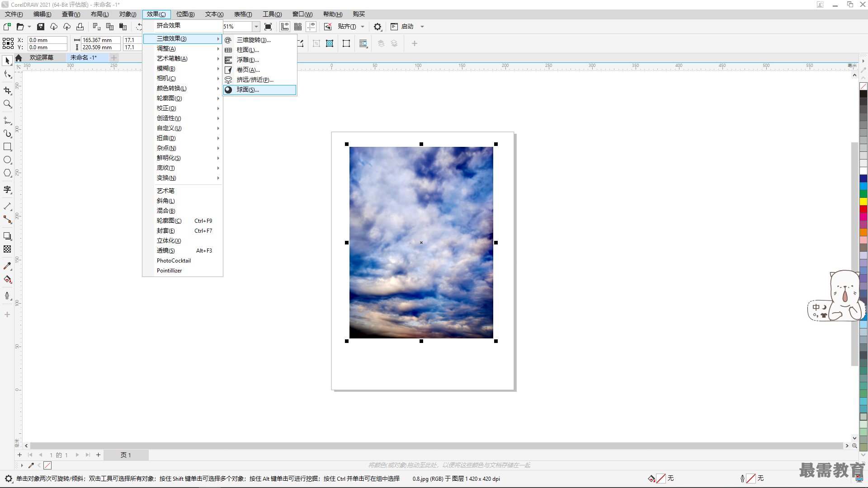Open the 位图(B) menu

click(185, 14)
